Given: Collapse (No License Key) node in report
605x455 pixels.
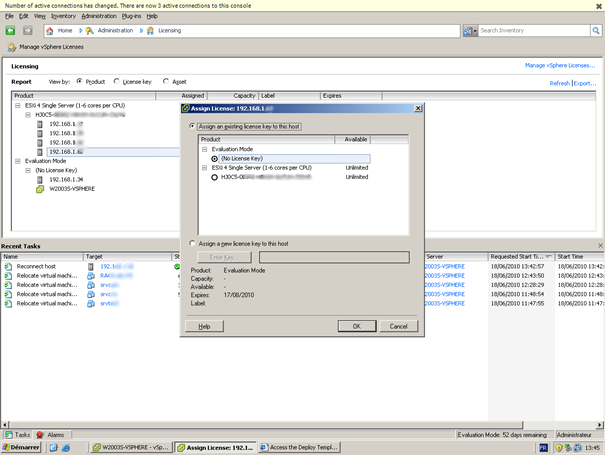Looking at the screenshot, I should 28,170.
